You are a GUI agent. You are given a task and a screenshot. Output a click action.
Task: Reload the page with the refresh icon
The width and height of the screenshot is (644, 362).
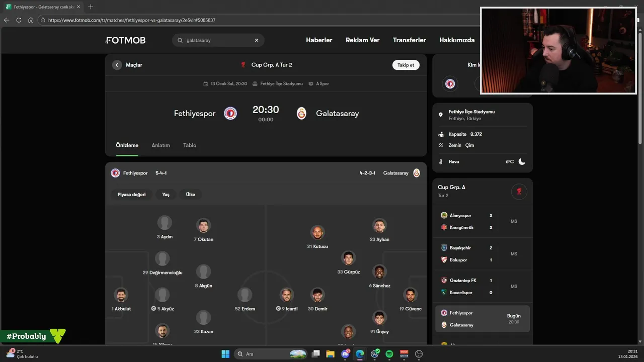coord(19,20)
